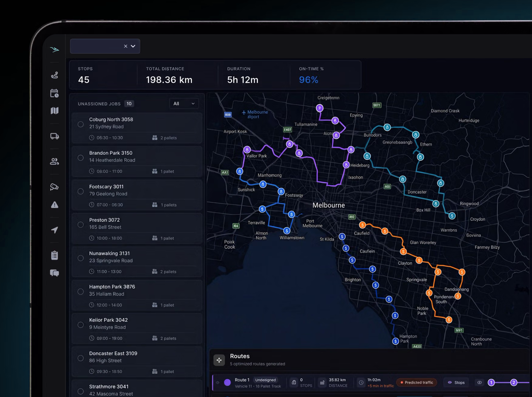
Task: Click the move arrows icon beside Routes
Action: click(219, 360)
